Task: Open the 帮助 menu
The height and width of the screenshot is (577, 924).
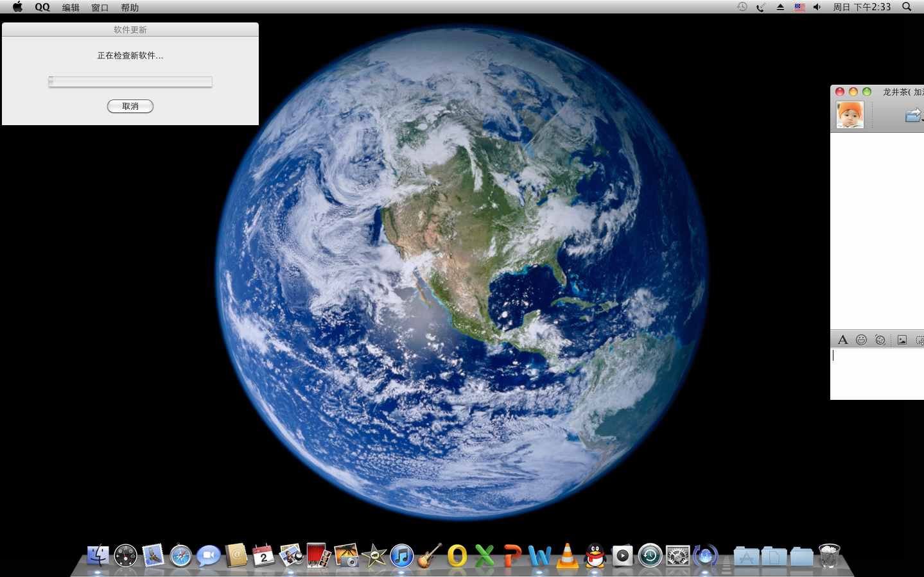Action: click(130, 8)
